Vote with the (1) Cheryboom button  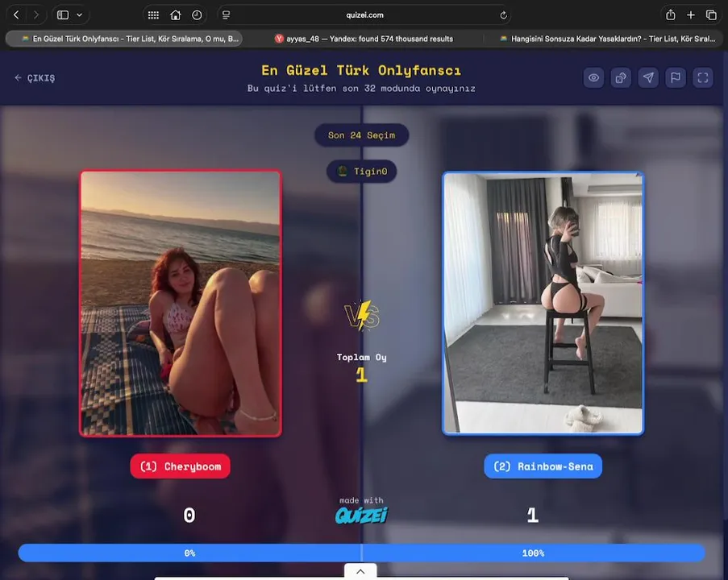pyautogui.click(x=180, y=466)
